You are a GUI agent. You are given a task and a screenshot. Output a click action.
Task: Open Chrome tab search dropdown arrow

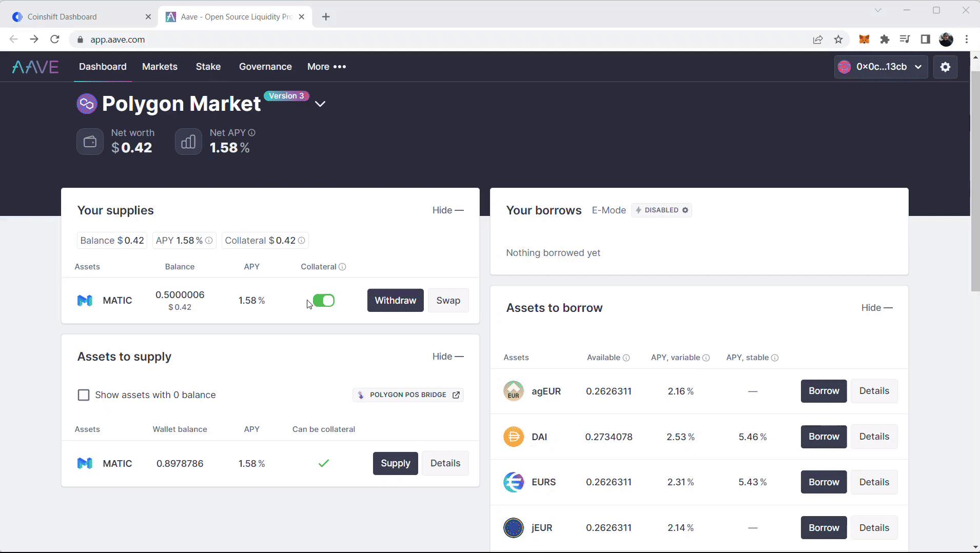878,10
